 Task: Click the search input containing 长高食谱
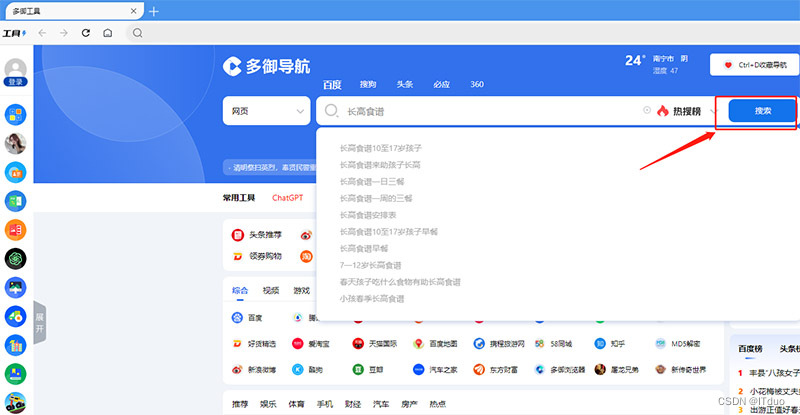tap(480, 111)
